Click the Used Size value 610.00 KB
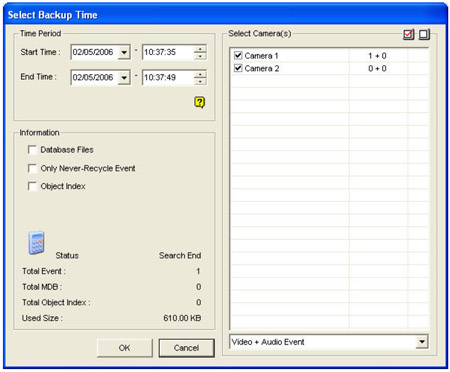The image size is (450, 372). pyautogui.click(x=182, y=318)
